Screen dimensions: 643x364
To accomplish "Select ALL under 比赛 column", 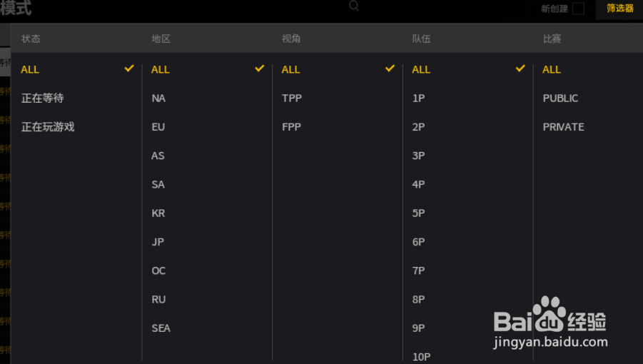I will click(552, 70).
